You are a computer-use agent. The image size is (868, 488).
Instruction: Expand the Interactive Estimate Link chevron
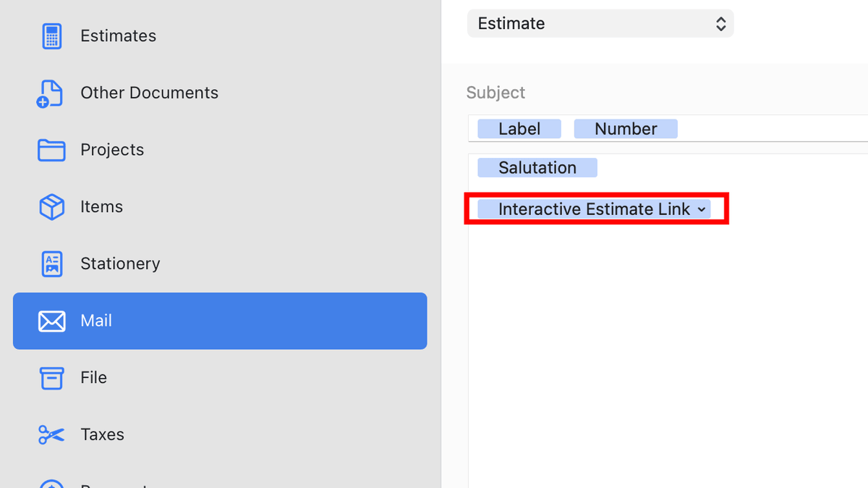click(701, 209)
